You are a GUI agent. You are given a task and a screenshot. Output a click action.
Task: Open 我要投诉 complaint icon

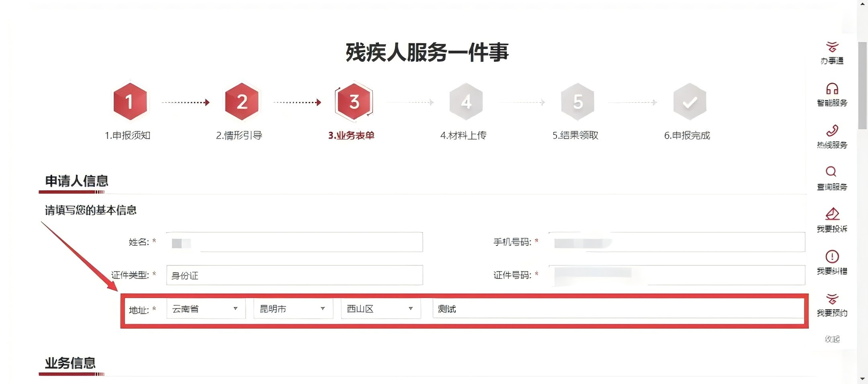(832, 214)
